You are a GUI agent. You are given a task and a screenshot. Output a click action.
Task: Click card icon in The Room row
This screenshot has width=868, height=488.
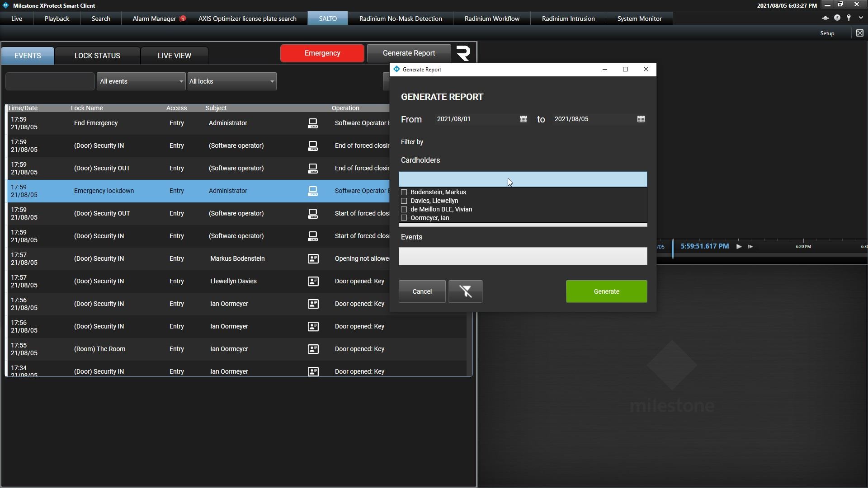tap(313, 349)
